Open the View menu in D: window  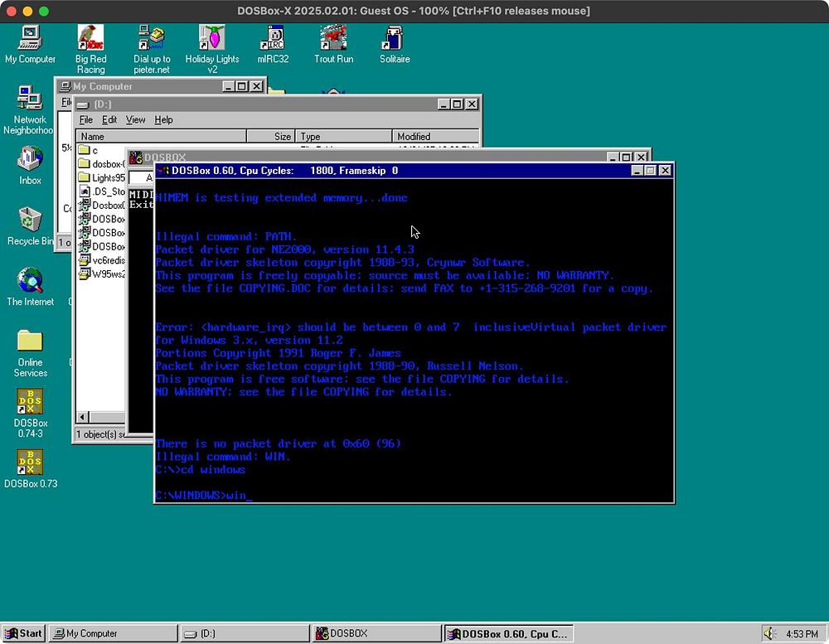[x=135, y=120]
